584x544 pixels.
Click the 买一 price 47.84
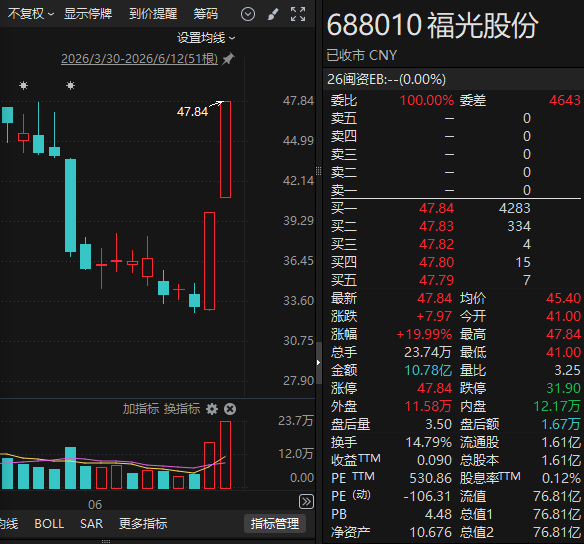click(436, 208)
